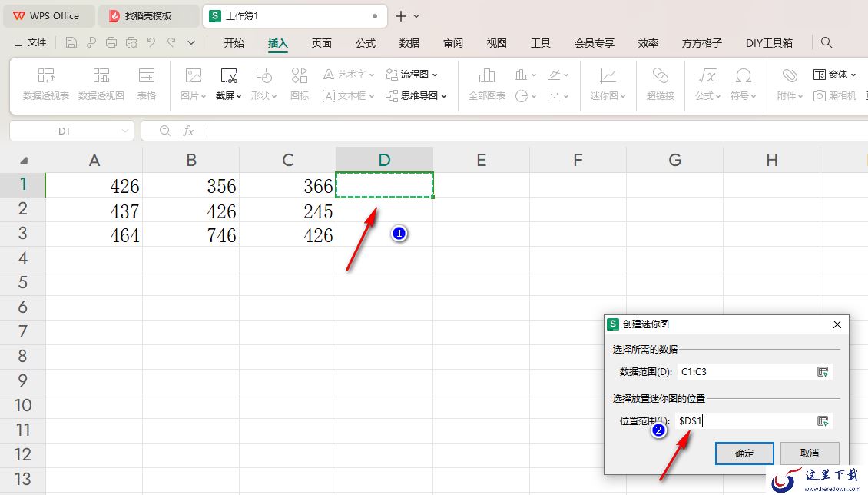
Task: Open the DIY工具箱 ribbon tab
Action: [769, 43]
